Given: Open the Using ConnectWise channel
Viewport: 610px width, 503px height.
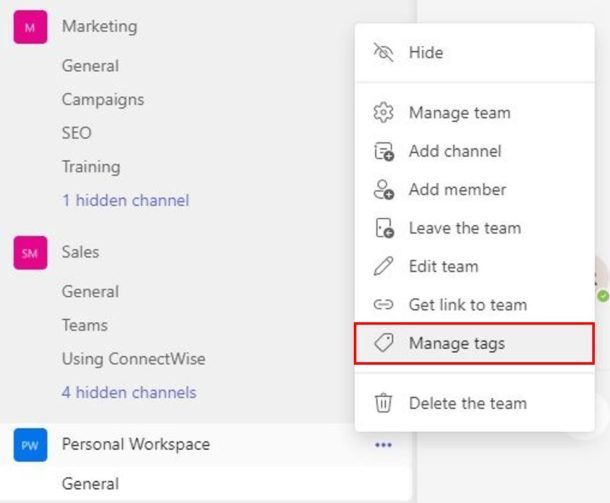Looking at the screenshot, I should point(134,359).
